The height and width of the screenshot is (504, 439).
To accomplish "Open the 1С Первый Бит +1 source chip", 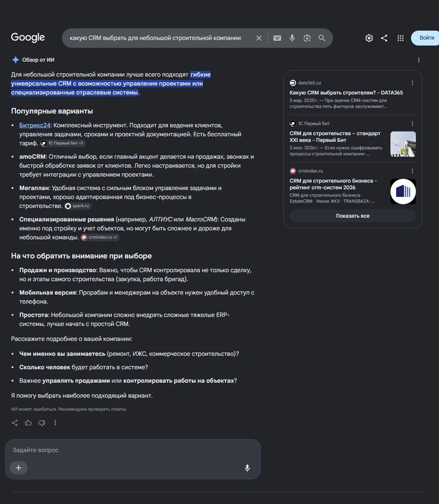I will [63, 143].
